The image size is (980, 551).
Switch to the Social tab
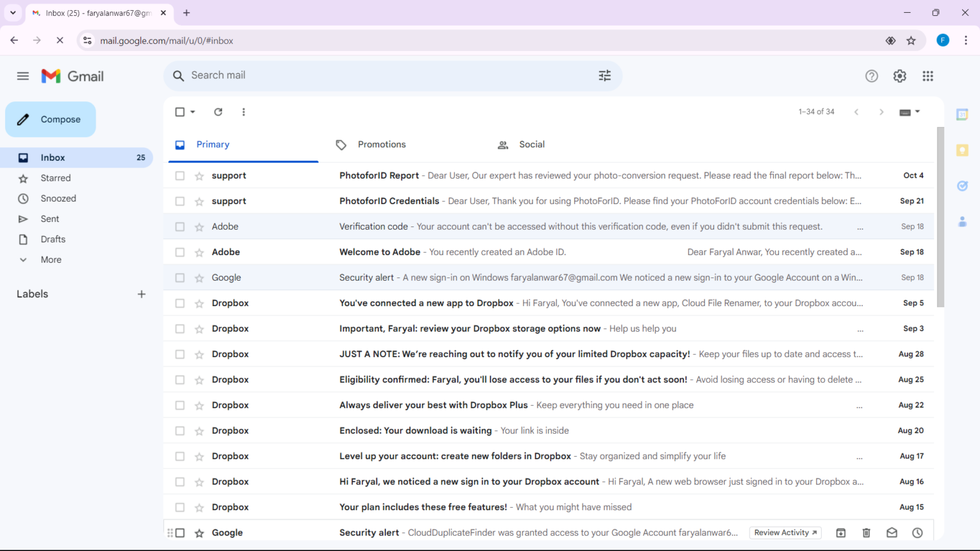(x=531, y=144)
